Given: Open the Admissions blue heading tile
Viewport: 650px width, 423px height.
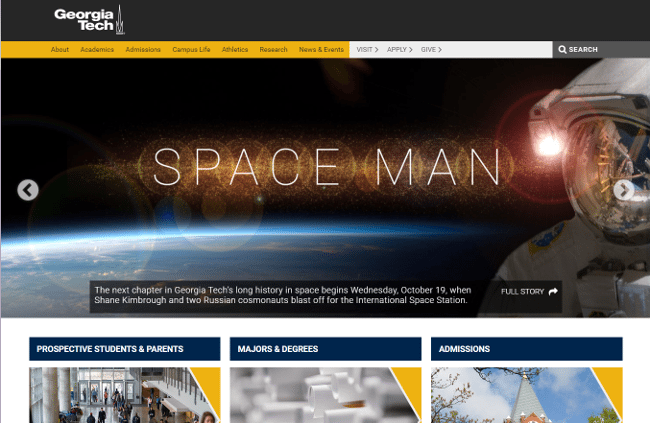Looking at the screenshot, I should pyautogui.click(x=526, y=349).
